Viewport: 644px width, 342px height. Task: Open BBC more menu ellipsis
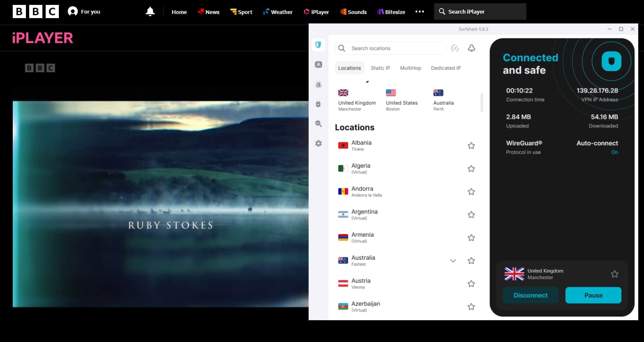coord(420,12)
